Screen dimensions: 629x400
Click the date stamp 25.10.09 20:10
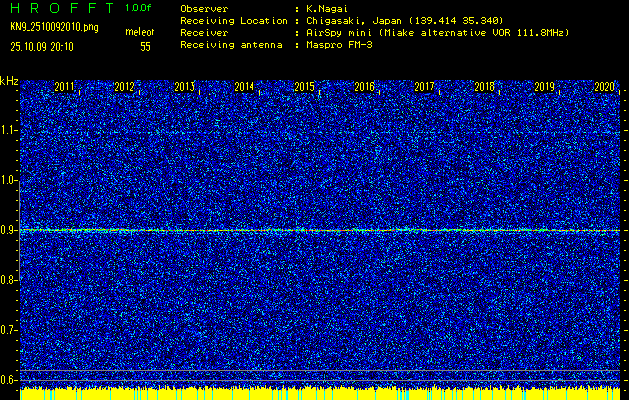coord(48,46)
